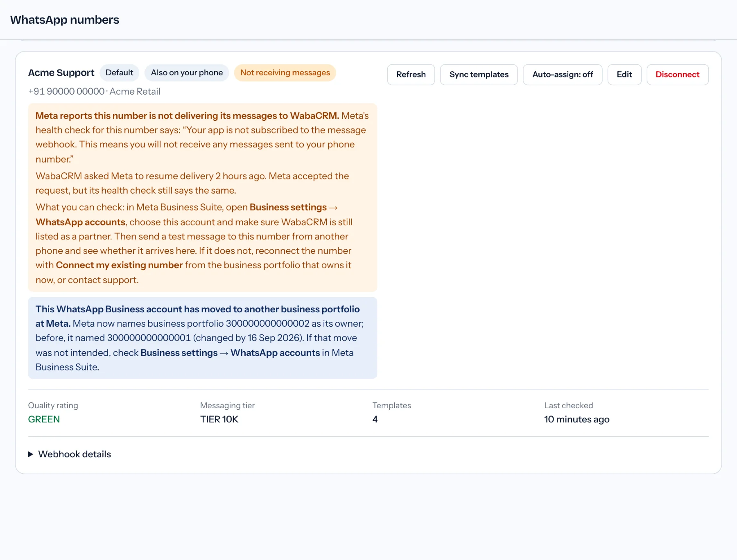Screen dimensions: 737x560
Task: Click the 'Also on your phone' badge
Action: pyautogui.click(x=187, y=73)
